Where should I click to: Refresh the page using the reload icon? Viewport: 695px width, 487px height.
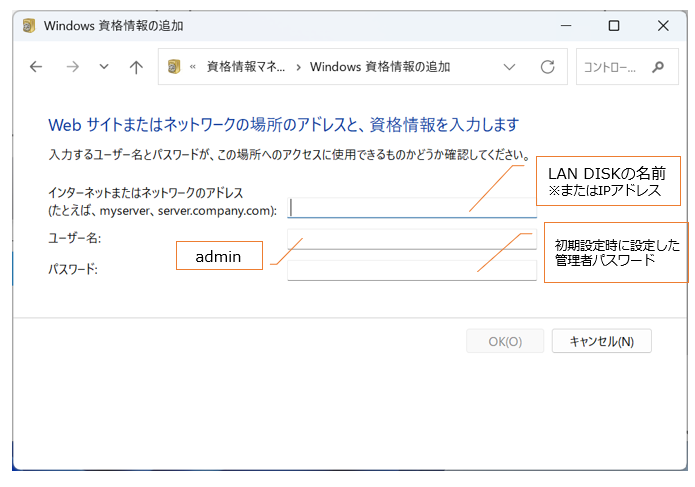click(x=547, y=68)
